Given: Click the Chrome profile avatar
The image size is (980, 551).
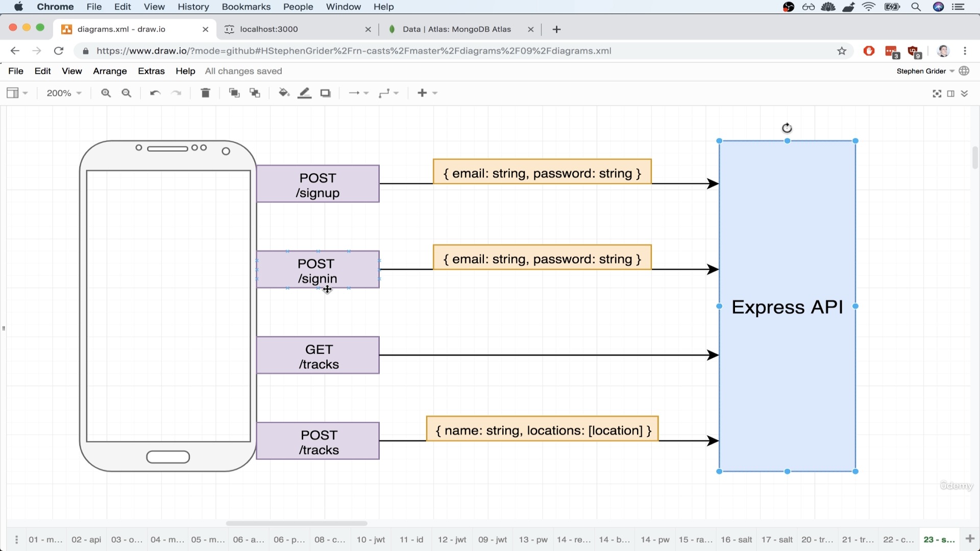Looking at the screenshot, I should coord(943,51).
